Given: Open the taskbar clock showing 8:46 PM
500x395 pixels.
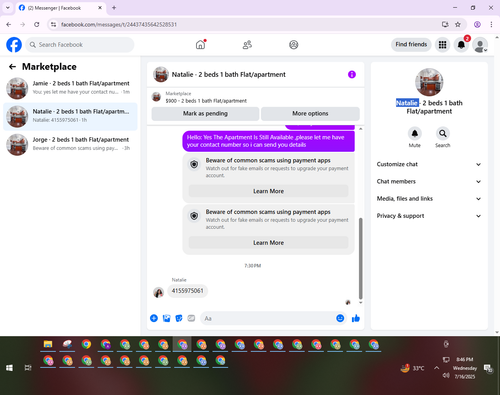Looking at the screenshot, I should point(465,368).
